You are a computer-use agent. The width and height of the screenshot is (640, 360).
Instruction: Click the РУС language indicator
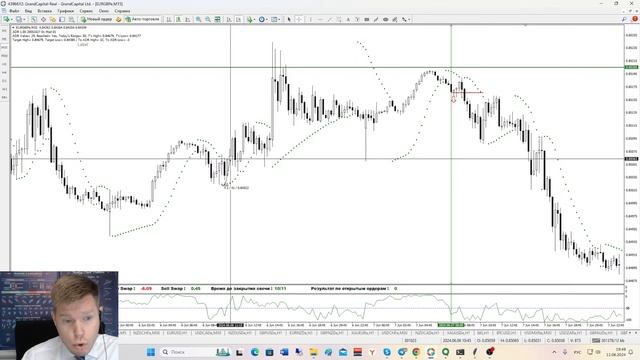pyautogui.click(x=578, y=352)
